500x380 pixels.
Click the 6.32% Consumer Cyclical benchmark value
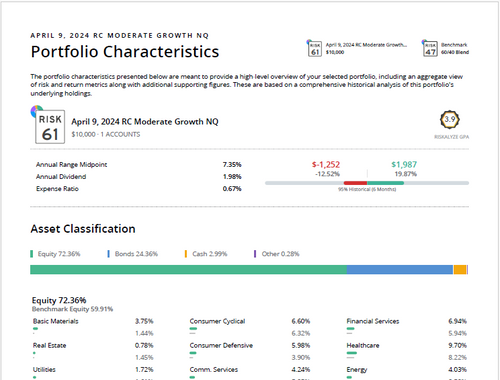(x=301, y=333)
